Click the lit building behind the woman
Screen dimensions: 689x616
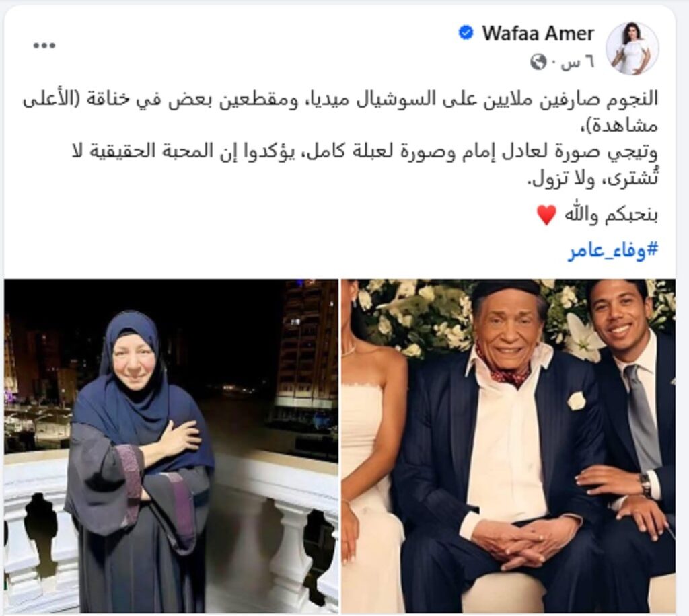coord(306,351)
